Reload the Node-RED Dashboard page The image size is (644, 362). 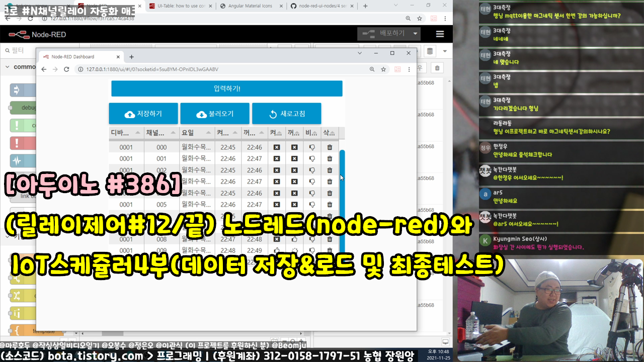pyautogui.click(x=66, y=69)
